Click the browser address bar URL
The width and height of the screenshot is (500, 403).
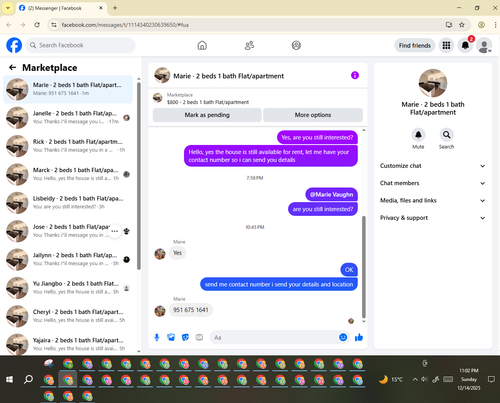pos(125,25)
